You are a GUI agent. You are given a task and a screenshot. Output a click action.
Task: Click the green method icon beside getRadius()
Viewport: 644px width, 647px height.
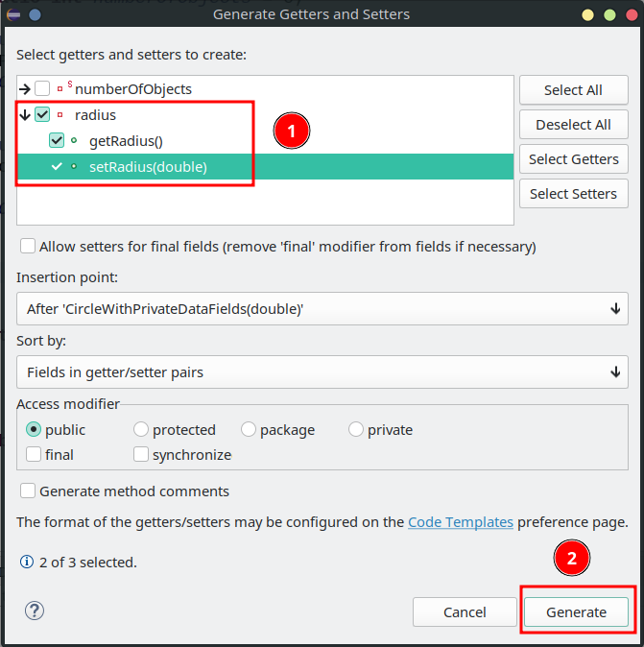[74, 140]
